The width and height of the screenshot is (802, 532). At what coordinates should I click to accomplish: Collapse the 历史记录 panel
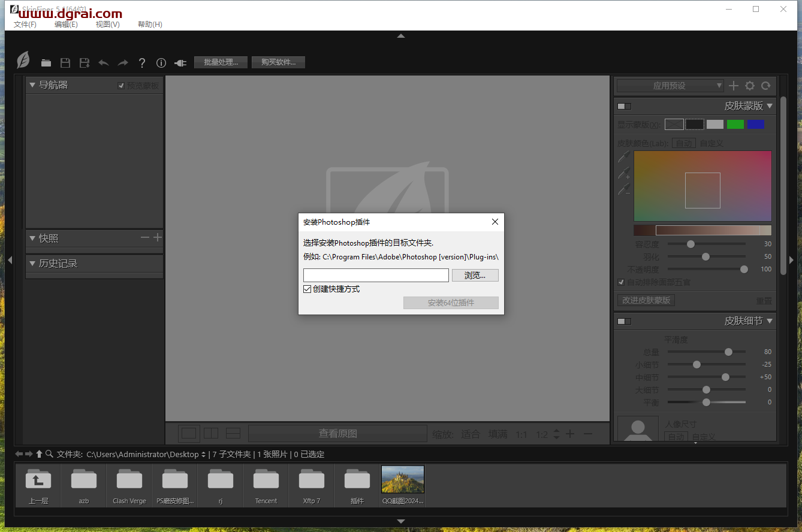pos(32,264)
